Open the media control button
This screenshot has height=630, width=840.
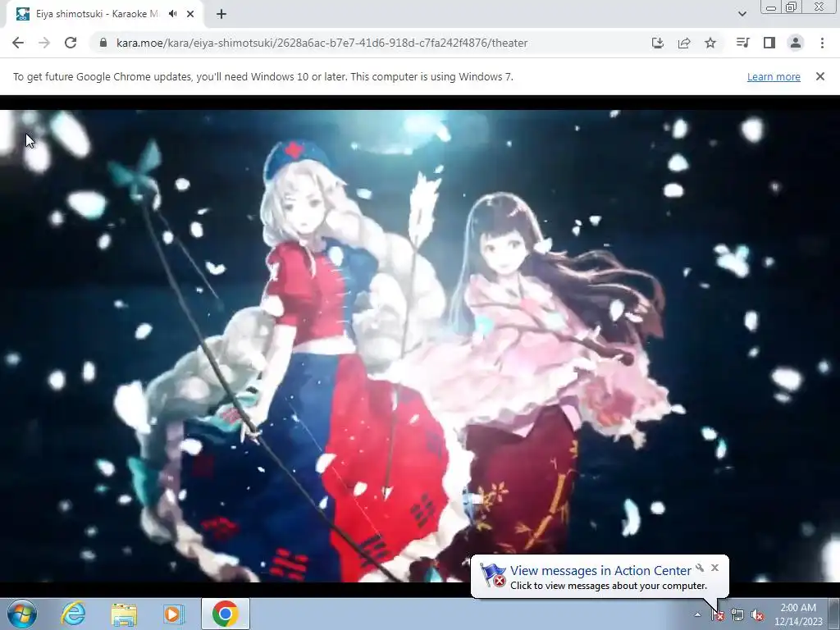pos(742,43)
